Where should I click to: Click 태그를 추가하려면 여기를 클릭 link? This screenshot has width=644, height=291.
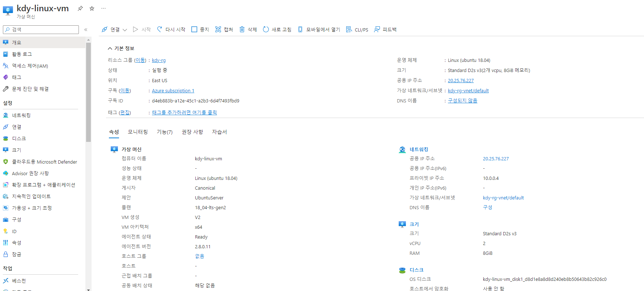click(185, 113)
